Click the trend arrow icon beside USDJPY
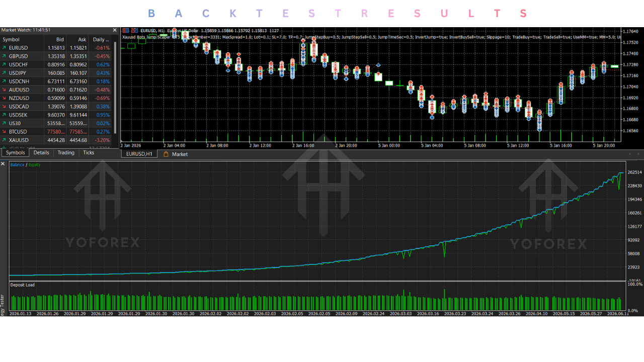Image resolution: width=644 pixels, height=362 pixels. [5, 73]
